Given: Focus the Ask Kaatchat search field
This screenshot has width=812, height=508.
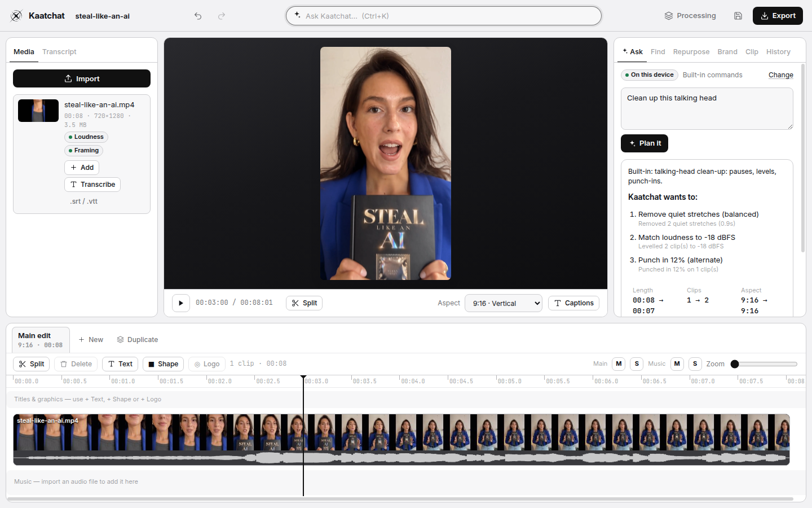Looking at the screenshot, I should (444, 16).
